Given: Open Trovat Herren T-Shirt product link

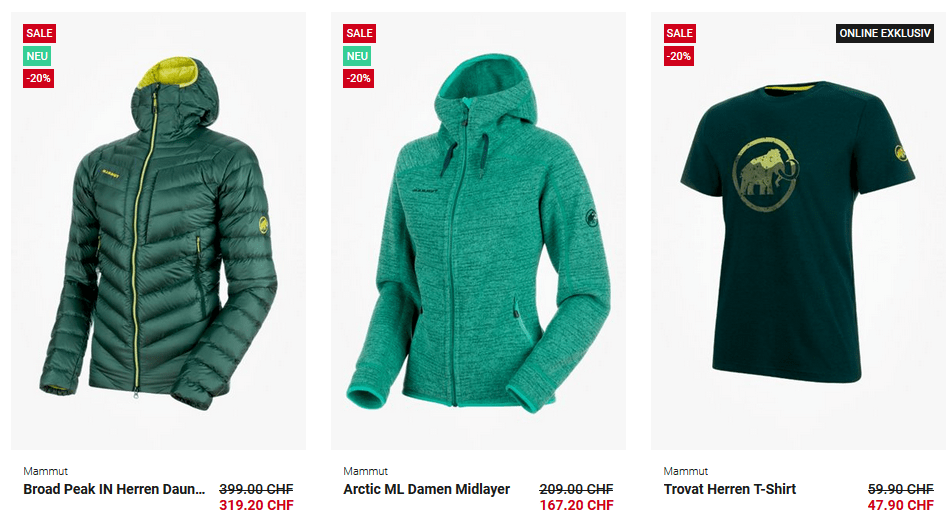Looking at the screenshot, I should 730,489.
